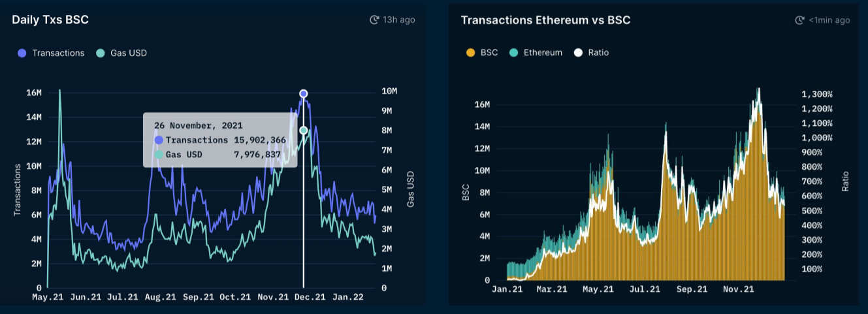Image resolution: width=868 pixels, height=314 pixels.
Task: Toggle the Transactions series in Daily Txs legend
Action: click(x=51, y=53)
